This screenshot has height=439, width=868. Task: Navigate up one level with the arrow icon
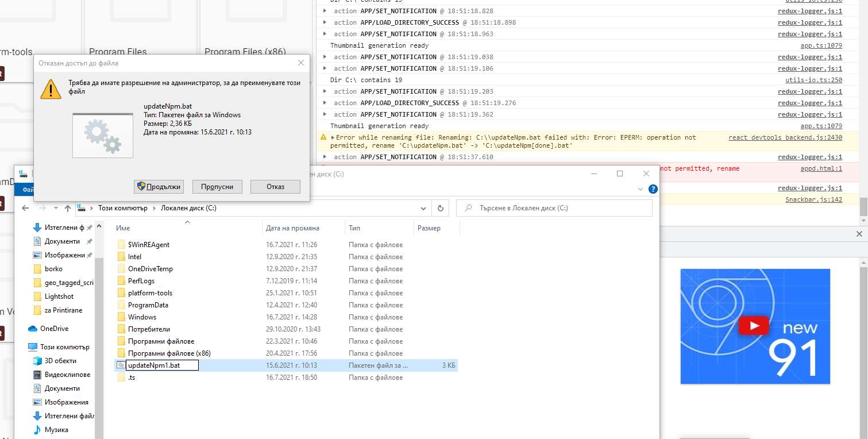pos(68,208)
